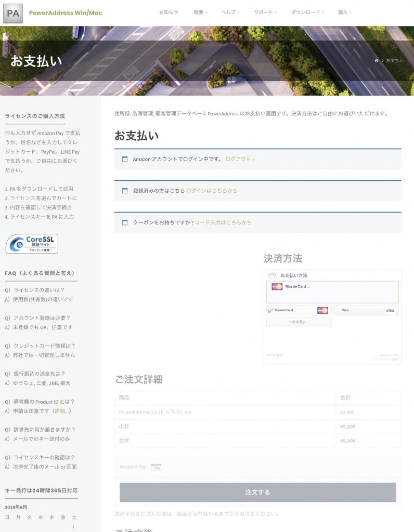Expand the 購入 dropdown menu

(345, 12)
